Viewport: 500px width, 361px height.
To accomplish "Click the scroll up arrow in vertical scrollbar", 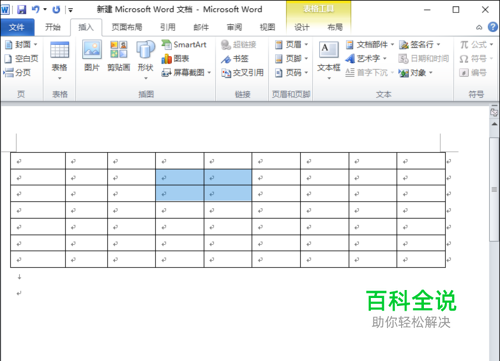I will (494, 124).
